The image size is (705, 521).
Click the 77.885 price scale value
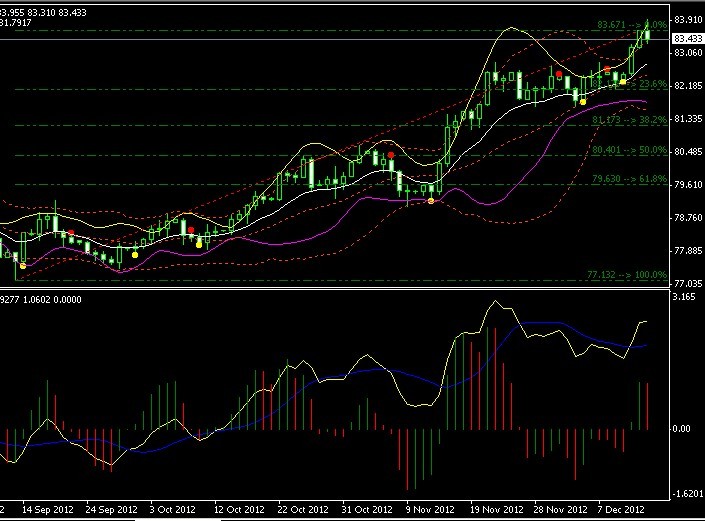click(x=688, y=250)
